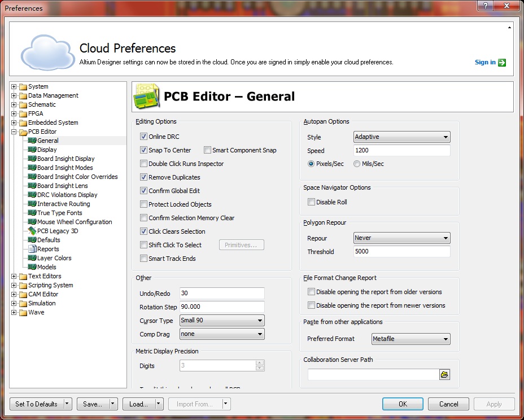The height and width of the screenshot is (420, 524).
Task: Click the DRC Violations Display icon
Action: (x=32, y=195)
